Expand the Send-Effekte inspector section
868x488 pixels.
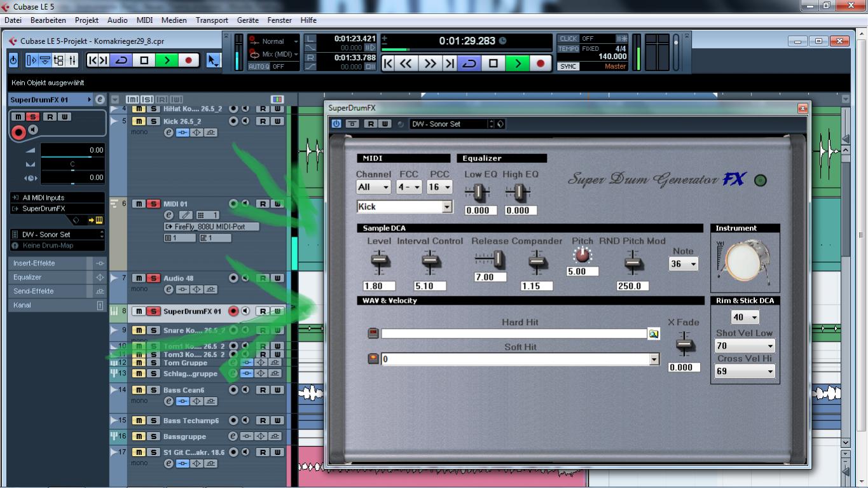coord(57,291)
